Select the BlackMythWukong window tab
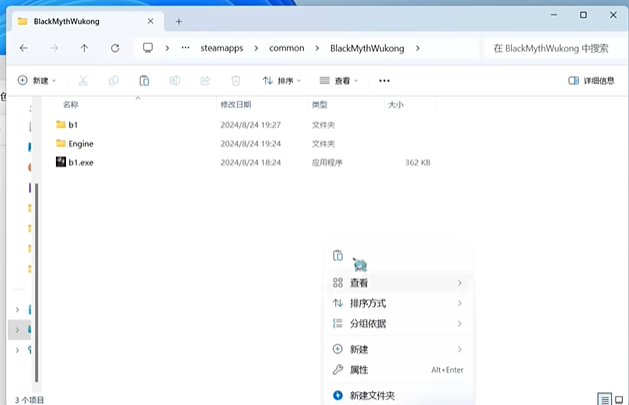Image resolution: width=629 pixels, height=405 pixels. [x=87, y=21]
